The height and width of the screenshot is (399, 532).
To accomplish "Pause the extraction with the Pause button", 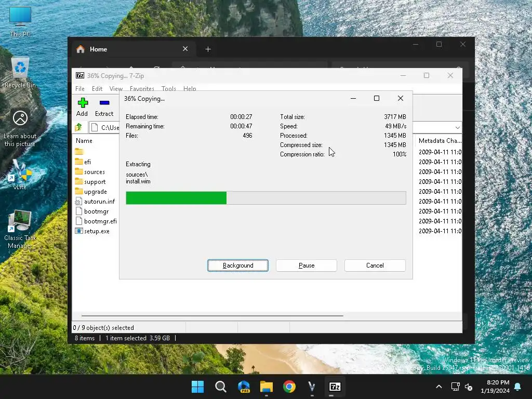I will (x=307, y=265).
